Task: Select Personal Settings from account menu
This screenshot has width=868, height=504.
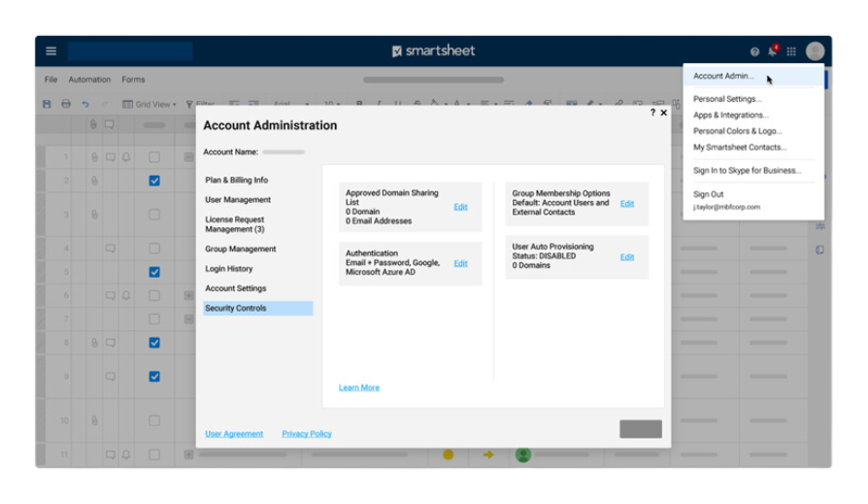Action: click(727, 99)
